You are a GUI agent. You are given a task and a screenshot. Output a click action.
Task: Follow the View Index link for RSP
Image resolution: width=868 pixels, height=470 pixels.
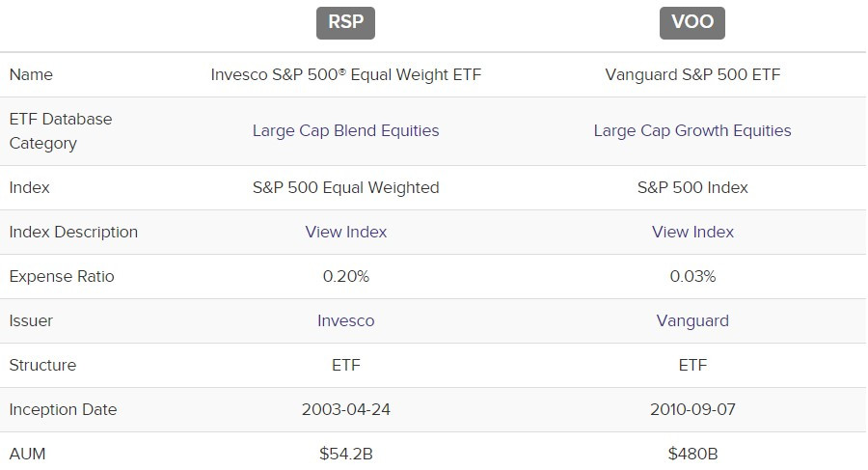point(345,232)
